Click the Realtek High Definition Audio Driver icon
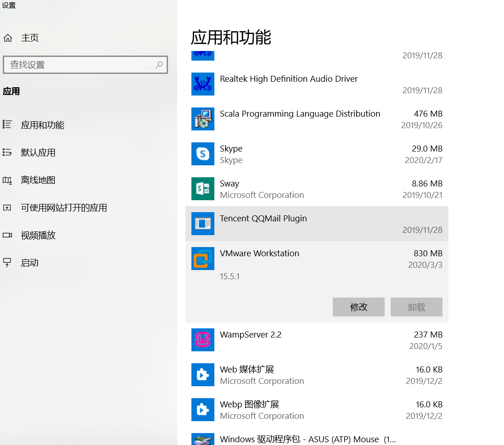 (x=203, y=84)
